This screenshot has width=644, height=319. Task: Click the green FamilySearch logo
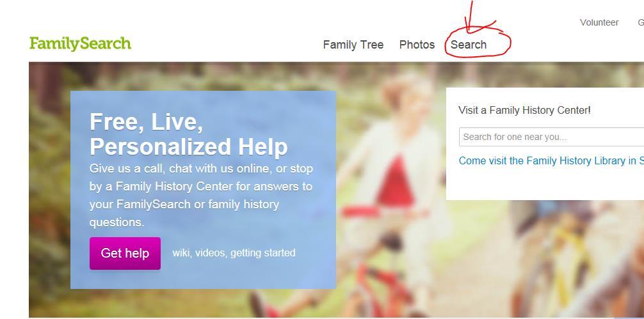click(x=80, y=43)
